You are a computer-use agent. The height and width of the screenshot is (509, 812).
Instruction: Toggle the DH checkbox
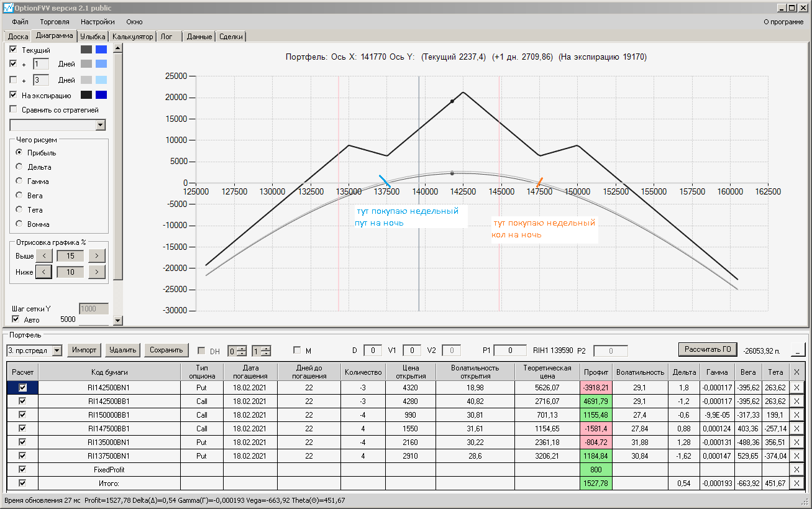[x=201, y=351]
